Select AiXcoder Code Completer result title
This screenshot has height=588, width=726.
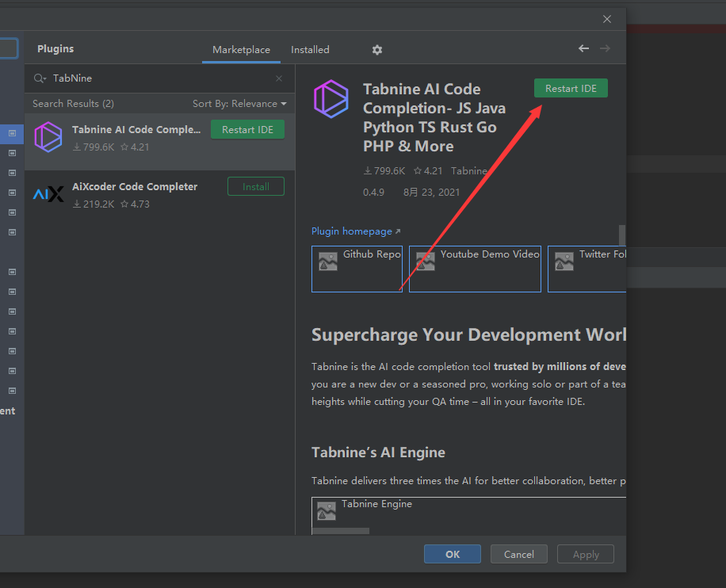135,186
